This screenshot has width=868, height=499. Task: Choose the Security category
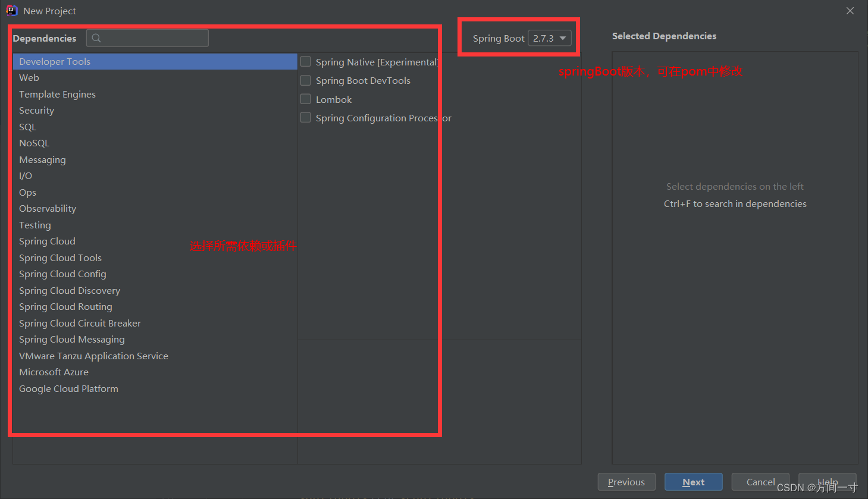[155, 111]
